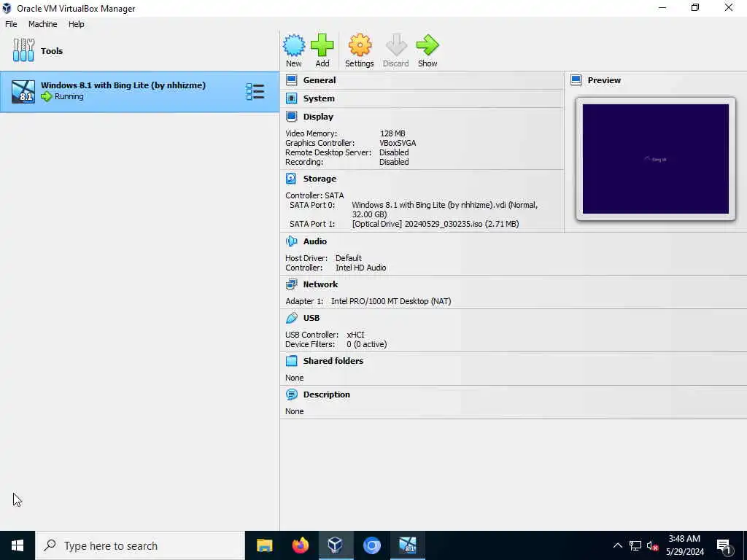747x560 pixels.
Task: Open the VM list menu hamburger icon
Action: point(255,92)
